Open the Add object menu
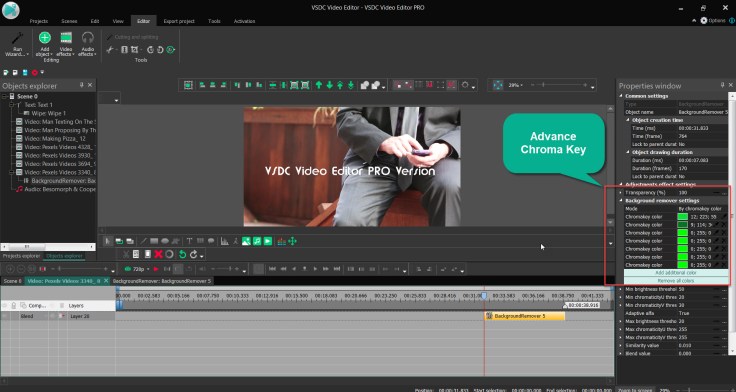This screenshot has width=736, height=392. point(45,45)
